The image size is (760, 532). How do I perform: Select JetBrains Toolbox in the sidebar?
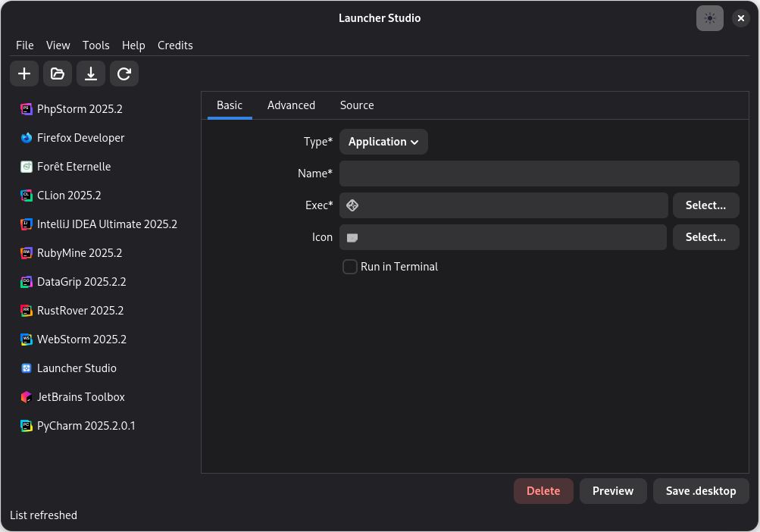(x=80, y=396)
